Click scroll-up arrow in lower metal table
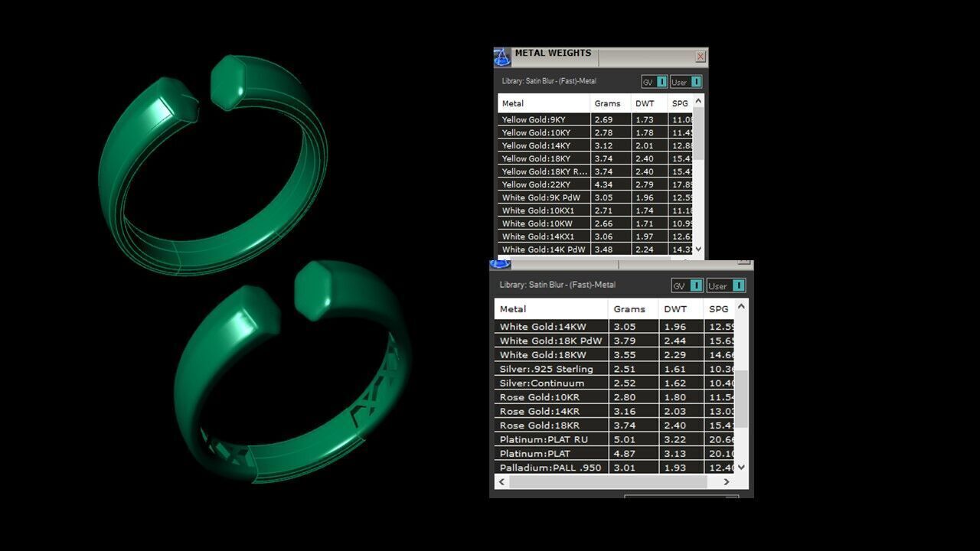The image size is (980, 551). coord(740,306)
